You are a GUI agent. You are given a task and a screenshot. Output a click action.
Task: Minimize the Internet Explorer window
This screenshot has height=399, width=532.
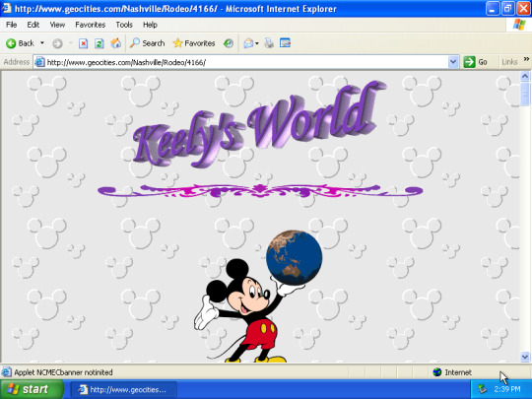493,9
